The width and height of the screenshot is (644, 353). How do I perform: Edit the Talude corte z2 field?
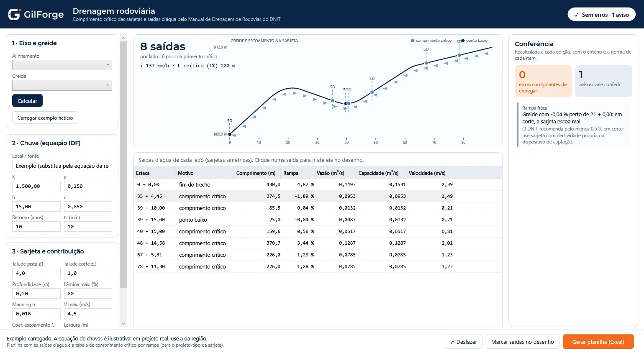click(x=88, y=273)
